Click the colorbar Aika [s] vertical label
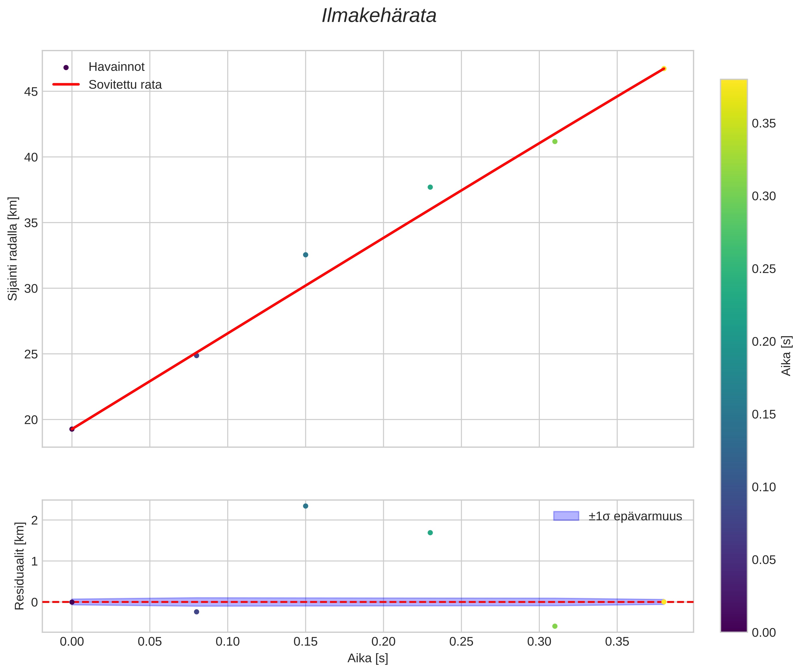800x672 pixels. (x=786, y=355)
